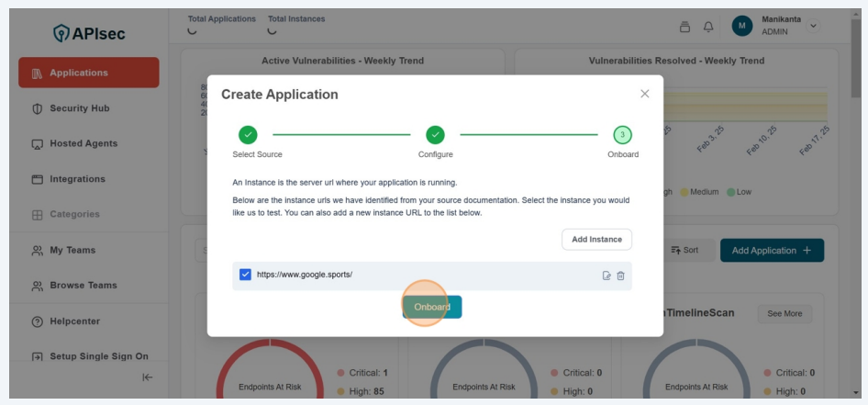Screen dimensions: 868x405
Task: Select Integrations in the sidebar
Action: tap(77, 179)
